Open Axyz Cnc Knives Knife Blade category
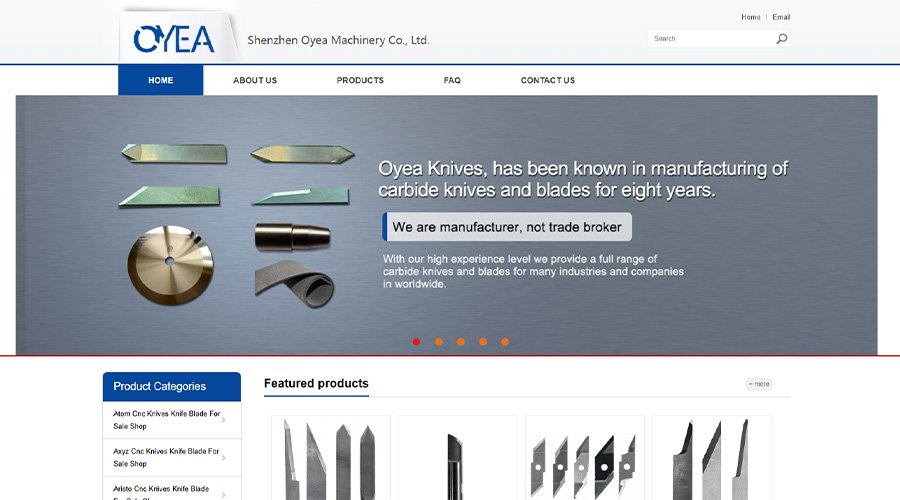 coord(166,458)
